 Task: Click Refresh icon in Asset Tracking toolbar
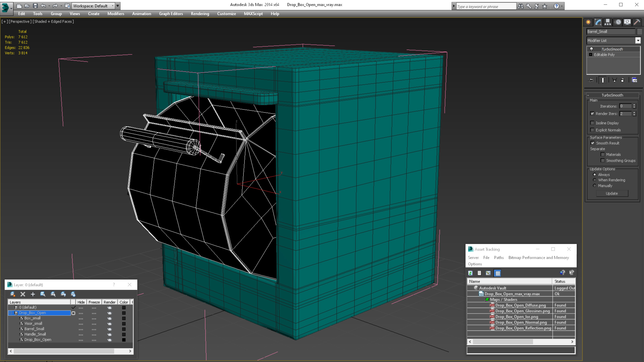point(470,273)
